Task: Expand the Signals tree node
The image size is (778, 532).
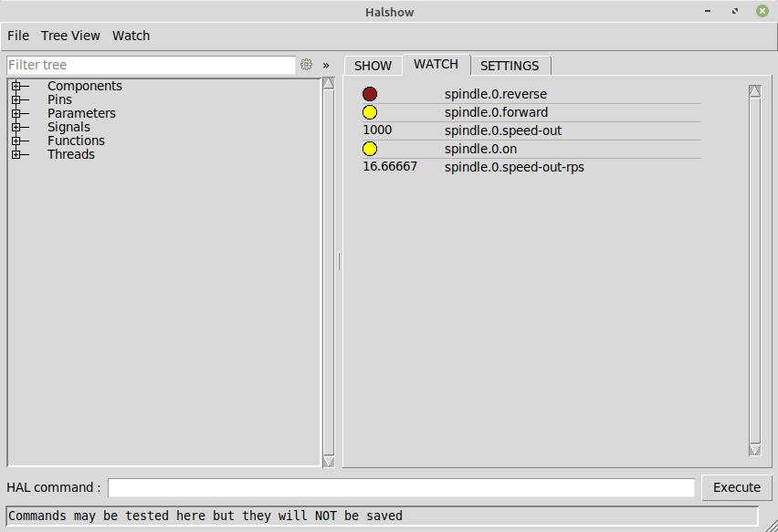Action: tap(16, 127)
